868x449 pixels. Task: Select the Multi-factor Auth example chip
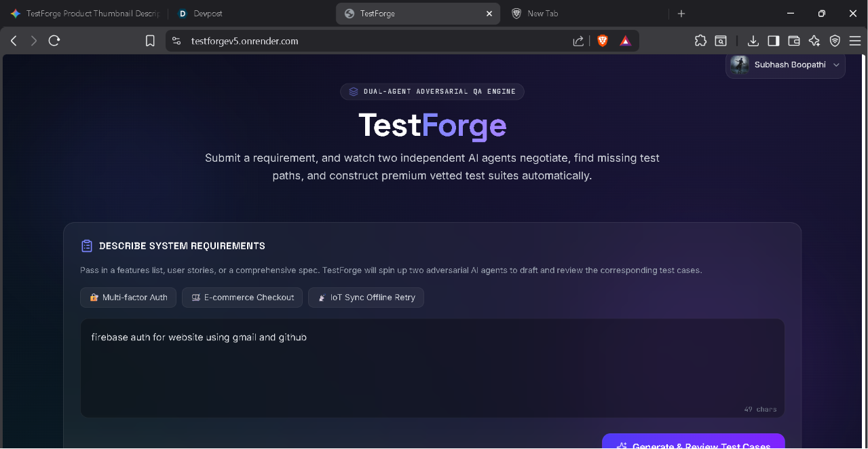(128, 298)
